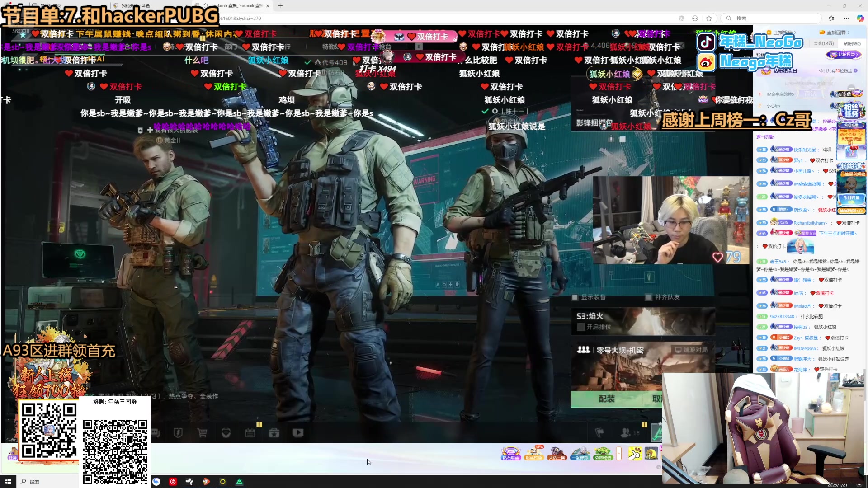The width and height of the screenshot is (868, 488).
Task: Toggle the 补齐队友 checkbox
Action: (649, 297)
